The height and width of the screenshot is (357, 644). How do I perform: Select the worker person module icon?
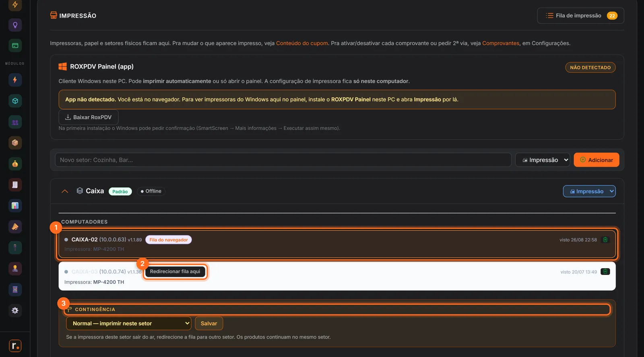tap(15, 269)
